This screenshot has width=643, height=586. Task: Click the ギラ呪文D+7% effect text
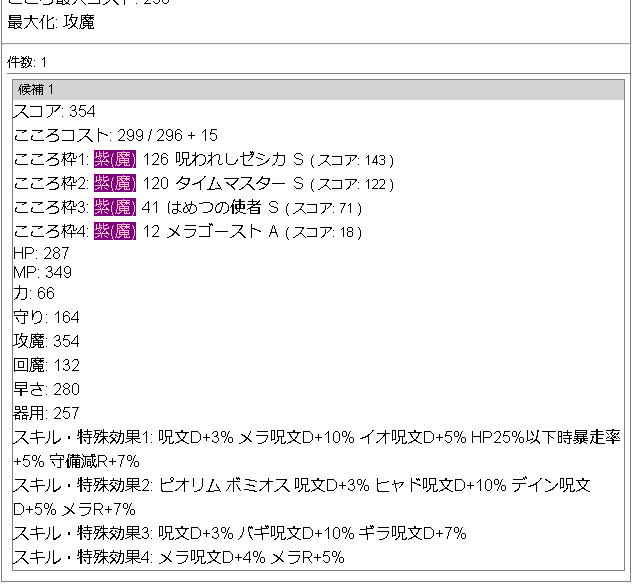[413, 533]
